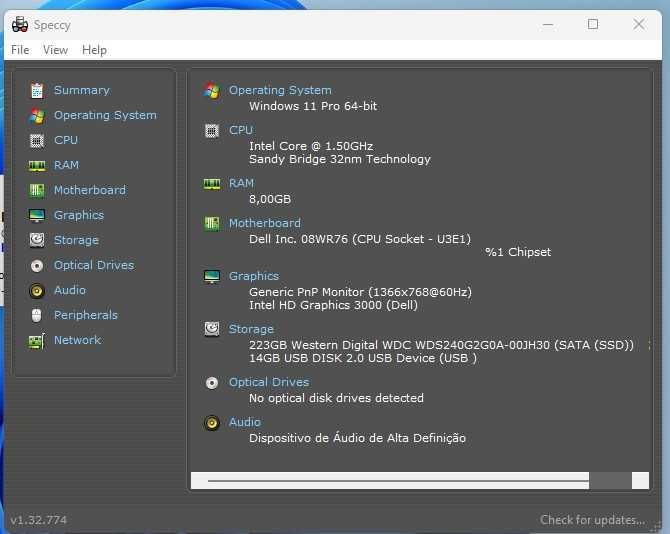Image resolution: width=670 pixels, height=534 pixels.
Task: Click Check for updates link
Action: [592, 520]
